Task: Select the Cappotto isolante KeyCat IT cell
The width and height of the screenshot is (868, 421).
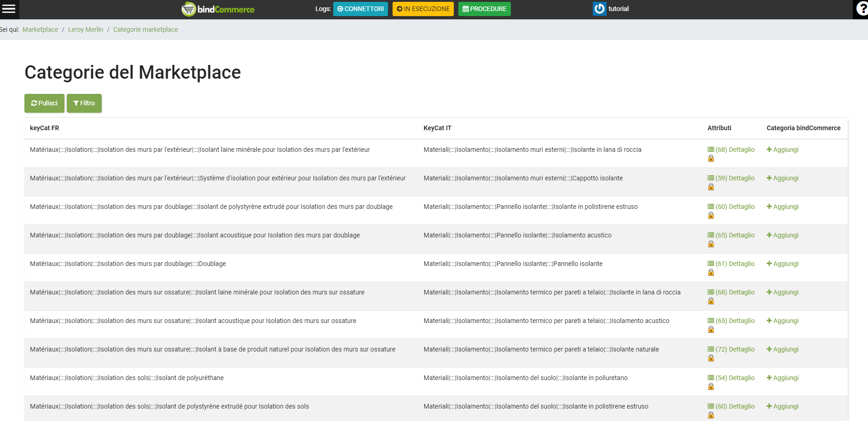Action: tap(523, 178)
